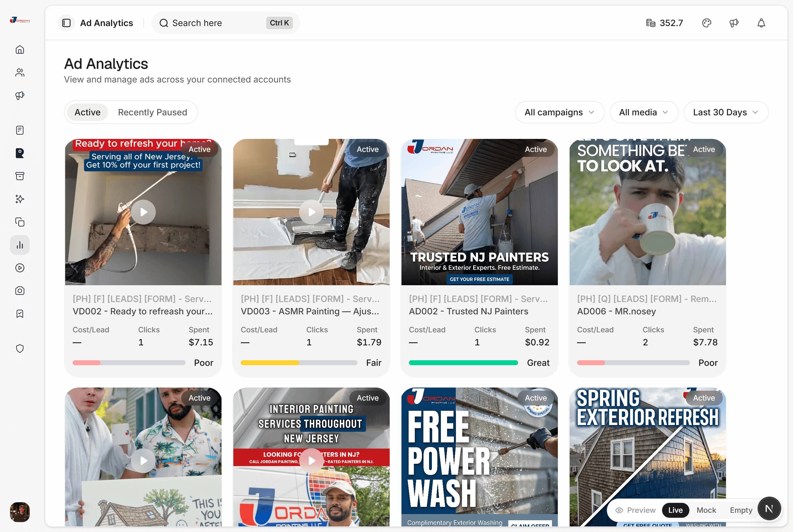The height and width of the screenshot is (532, 793).
Task: Click the Ad Analytics header breadcrumb title
Action: click(107, 23)
